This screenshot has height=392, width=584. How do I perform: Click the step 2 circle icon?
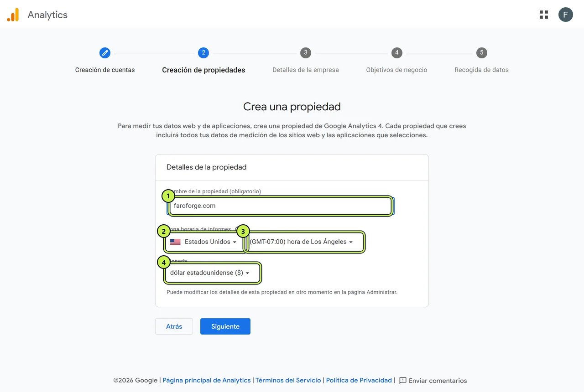click(x=203, y=53)
